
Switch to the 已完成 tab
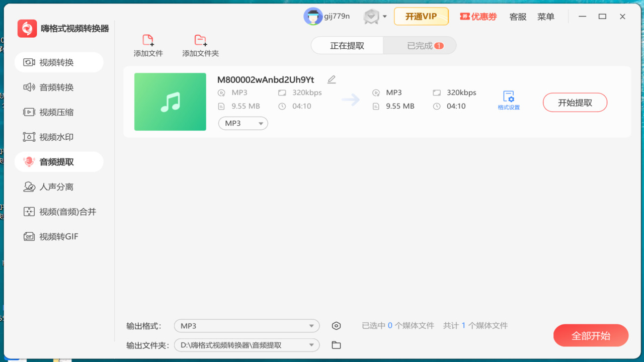419,45
